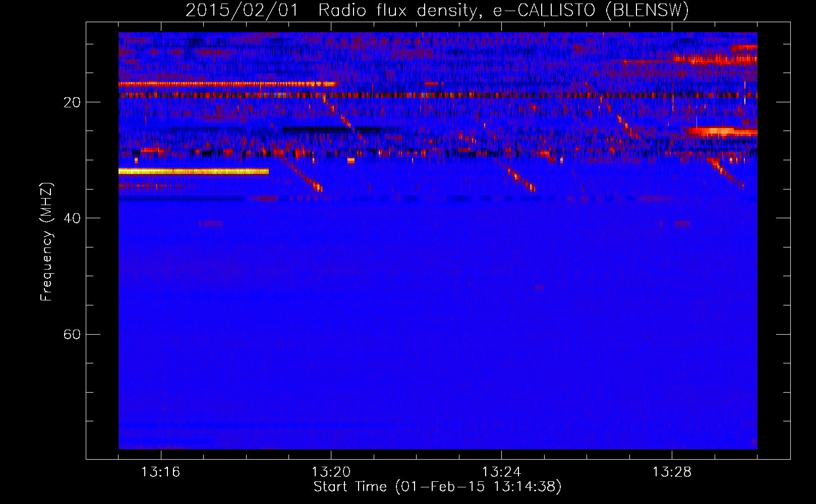Select the date 2015/02/01 in the title

pos(242,10)
